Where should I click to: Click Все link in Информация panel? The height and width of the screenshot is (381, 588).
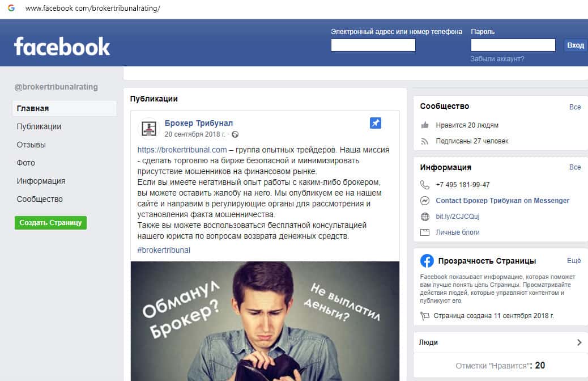click(575, 167)
